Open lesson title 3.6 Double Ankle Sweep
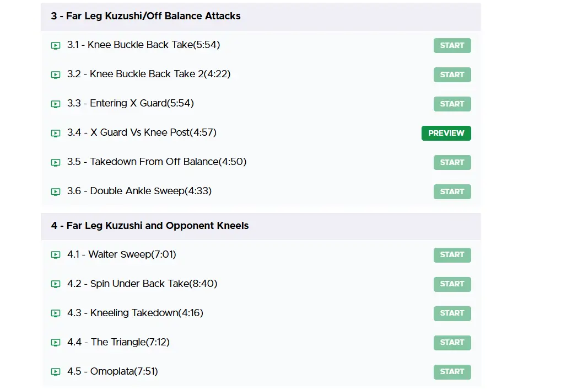Screen dimensions: 588x389 [139, 191]
